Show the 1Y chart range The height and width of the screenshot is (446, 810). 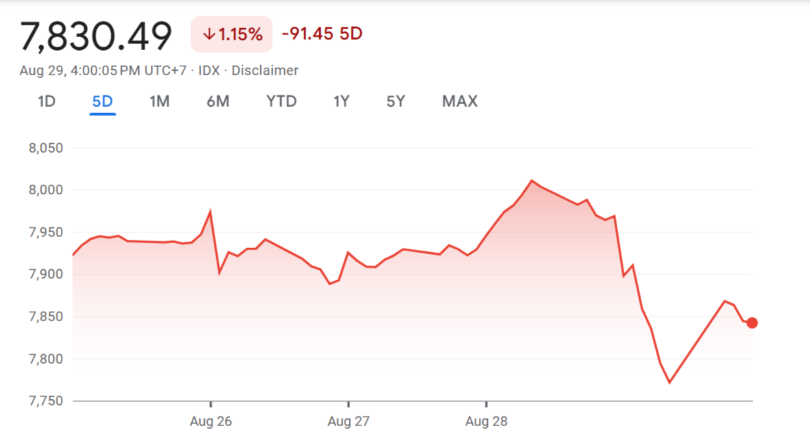(x=342, y=101)
